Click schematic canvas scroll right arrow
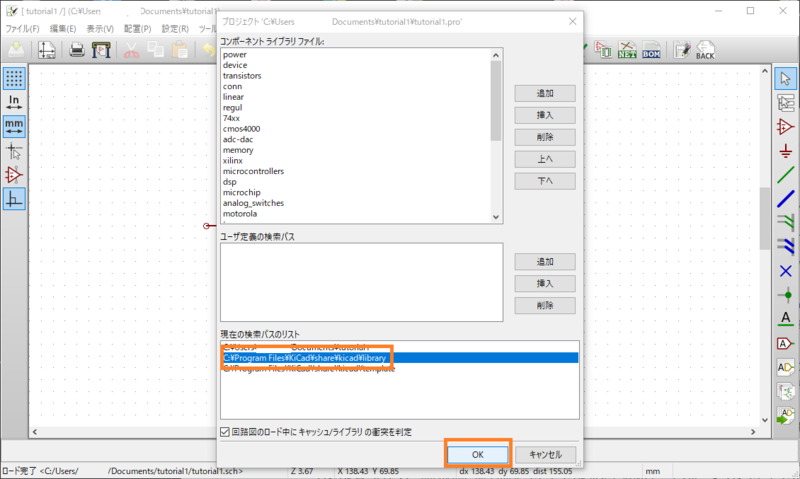800x479 pixels. tap(753, 432)
